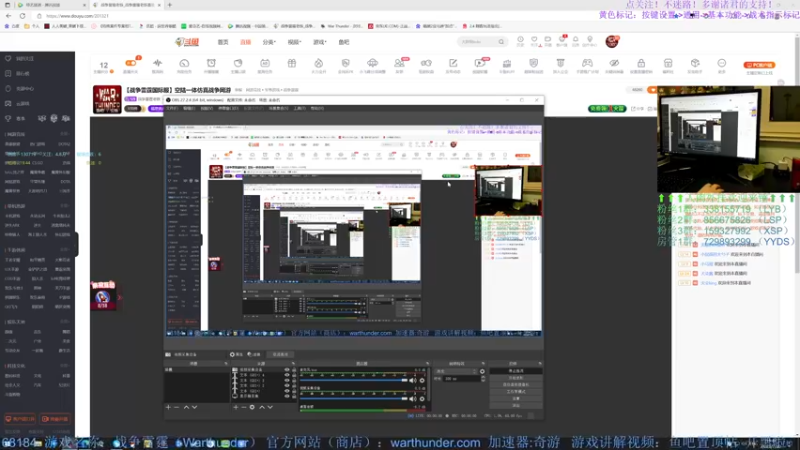Toggle the orange live switch in Douyu toolbar
The width and height of the screenshot is (800, 450).
[x=131, y=63]
